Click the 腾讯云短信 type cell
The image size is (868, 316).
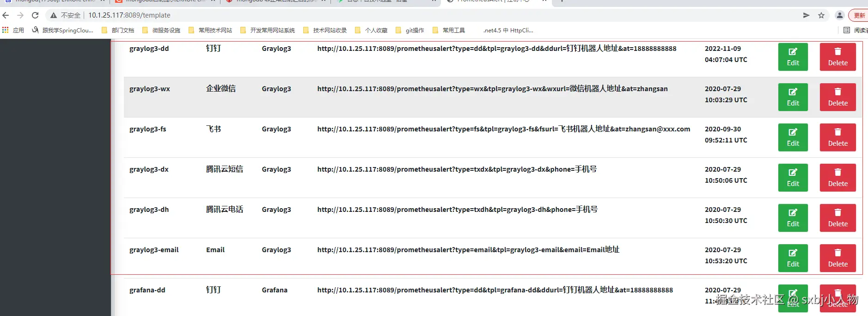tap(224, 169)
